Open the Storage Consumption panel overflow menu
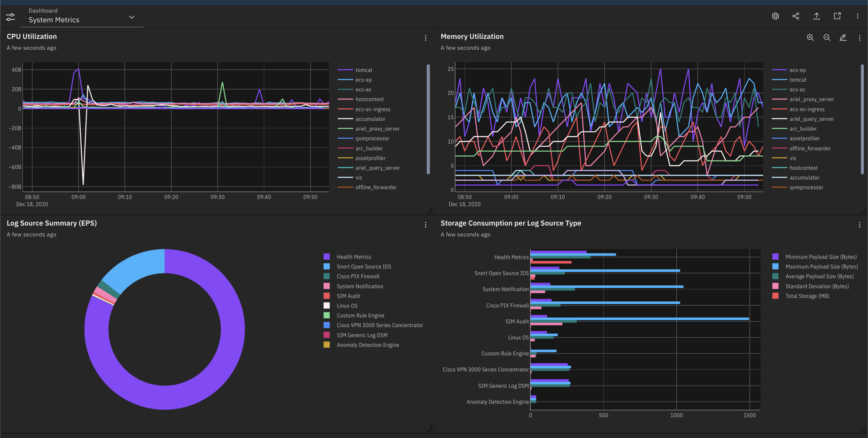 coord(860,224)
